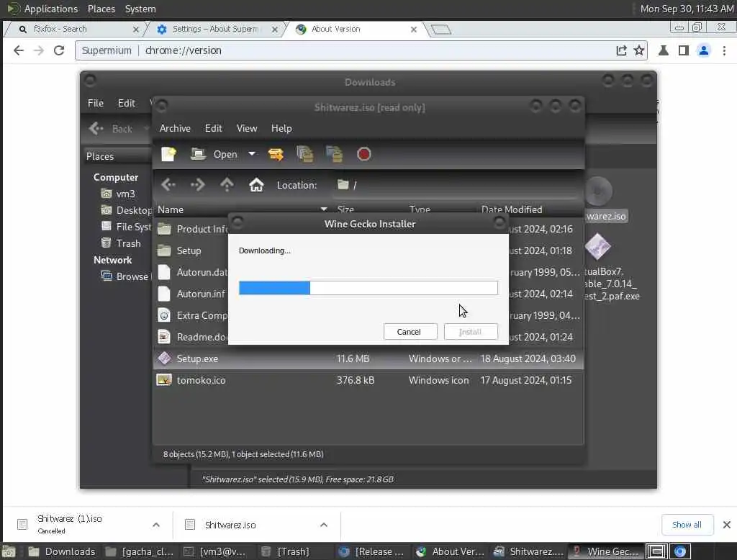The width and height of the screenshot is (737, 560).
Task: Click the disabled Install button
Action: pyautogui.click(x=471, y=332)
